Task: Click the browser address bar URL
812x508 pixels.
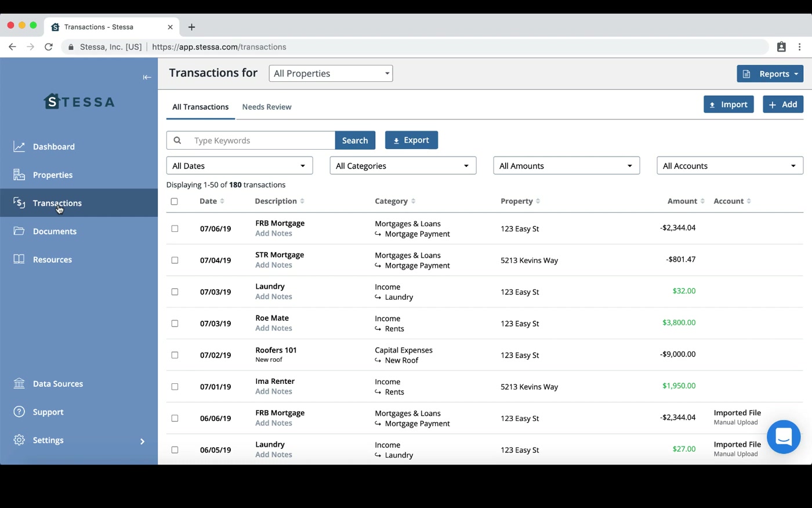Action: coord(219,47)
